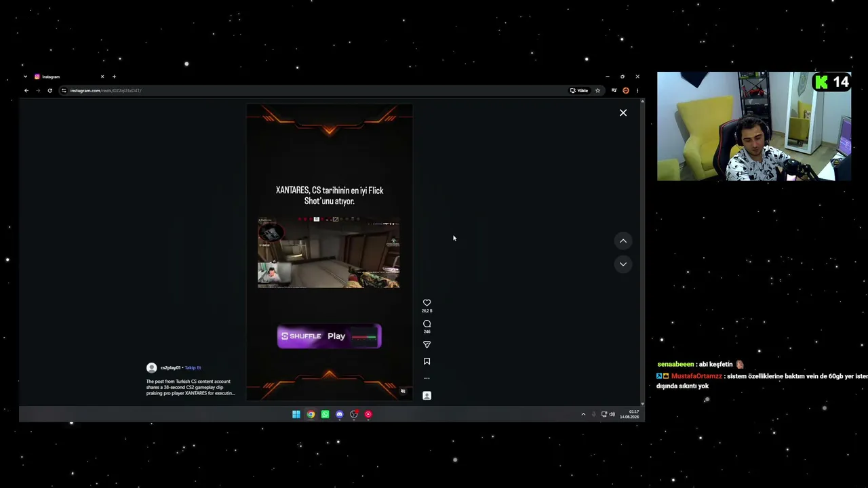Viewport: 868px width, 488px height.
Task: Open Discord from the taskbar
Action: point(340,414)
